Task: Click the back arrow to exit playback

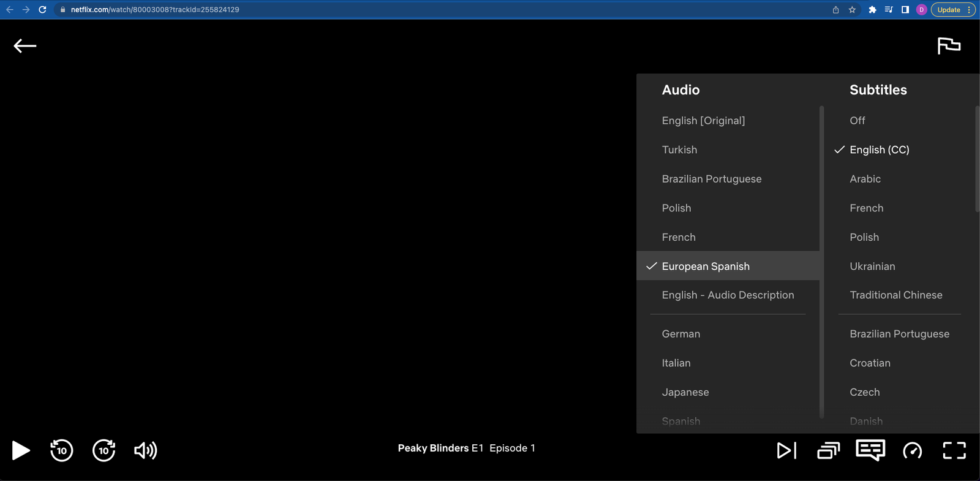Action: [x=25, y=46]
